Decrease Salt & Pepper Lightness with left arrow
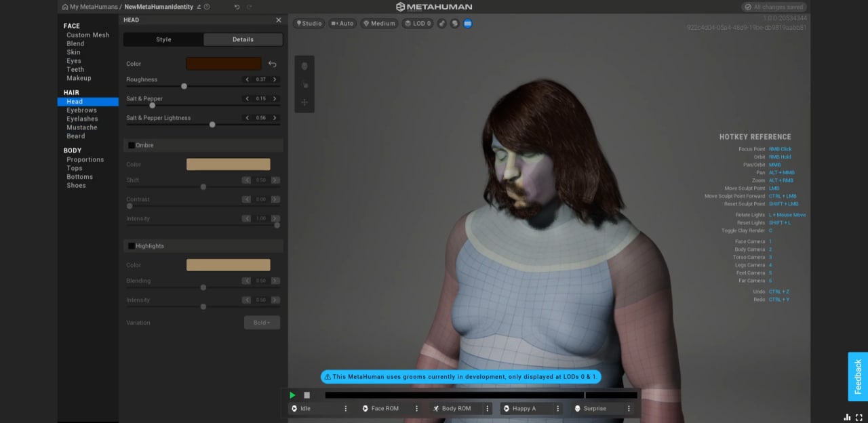This screenshot has height=423, width=868. [247, 117]
